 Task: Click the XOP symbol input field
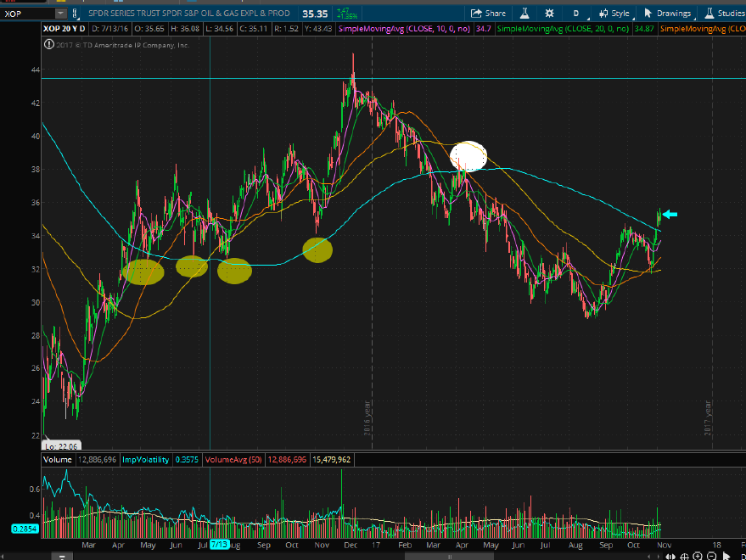click(x=28, y=14)
